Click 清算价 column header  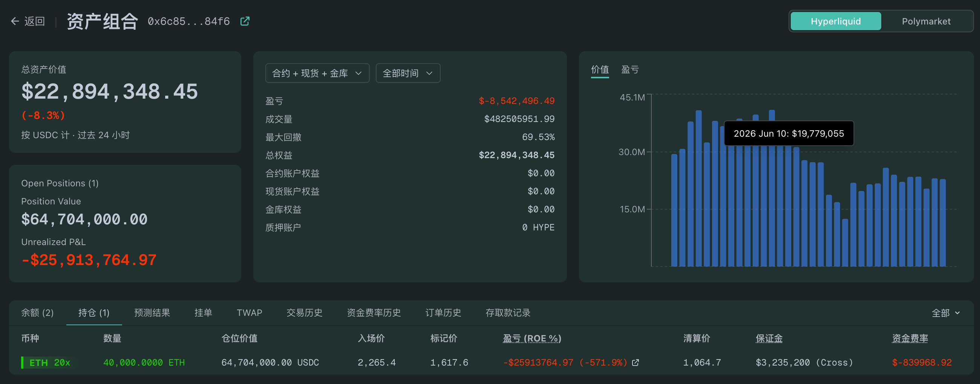click(x=697, y=338)
